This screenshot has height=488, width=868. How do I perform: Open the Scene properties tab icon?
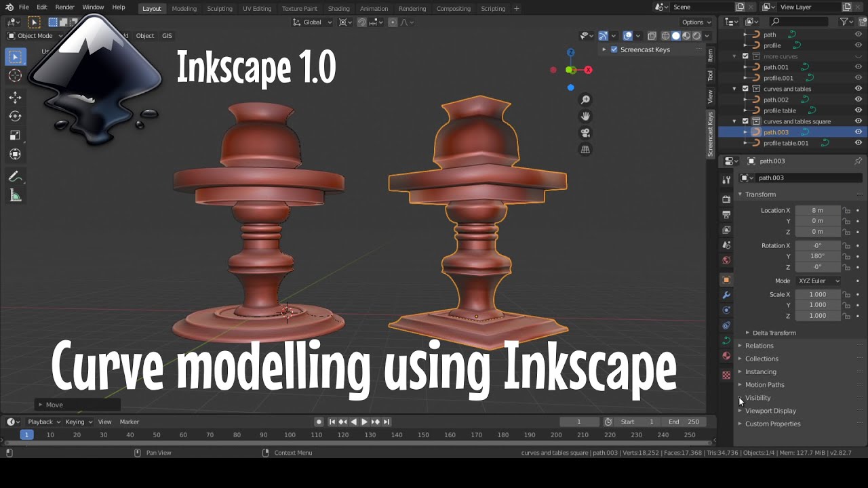(x=726, y=245)
